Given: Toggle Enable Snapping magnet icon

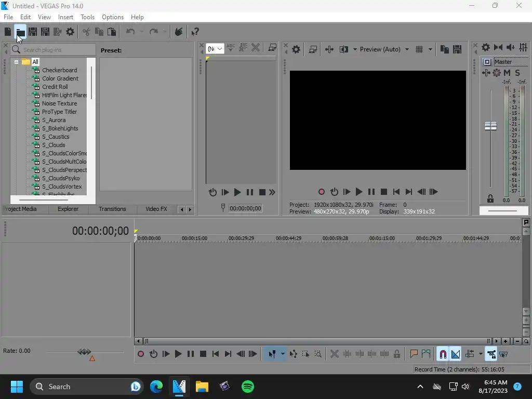Looking at the screenshot, I should click(443, 354).
